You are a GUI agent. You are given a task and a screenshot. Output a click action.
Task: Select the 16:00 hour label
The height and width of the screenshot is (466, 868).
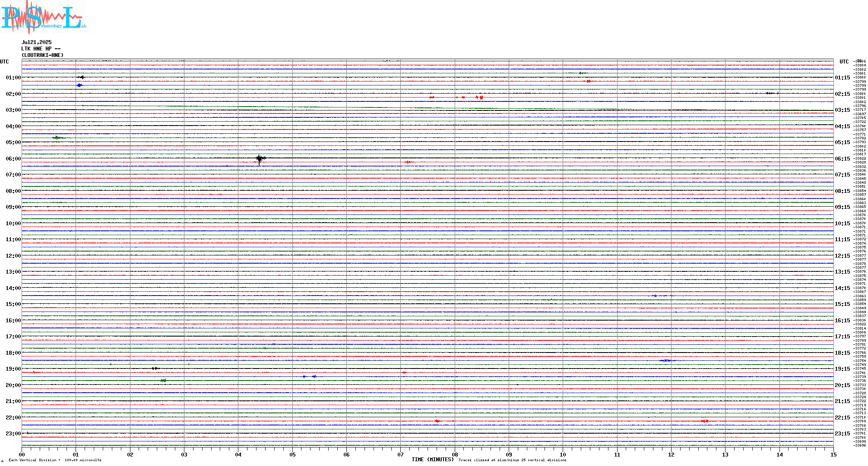pos(13,321)
